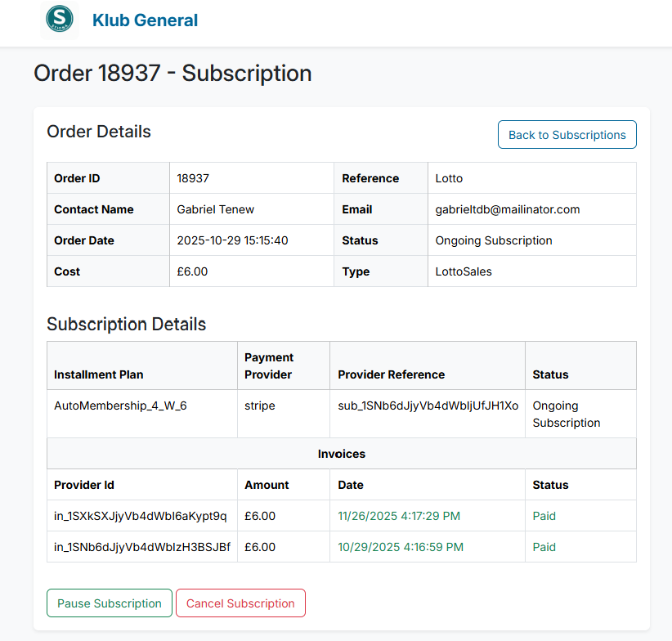The width and height of the screenshot is (672, 641).
Task: Click the Lotto reference value
Action: (x=448, y=177)
